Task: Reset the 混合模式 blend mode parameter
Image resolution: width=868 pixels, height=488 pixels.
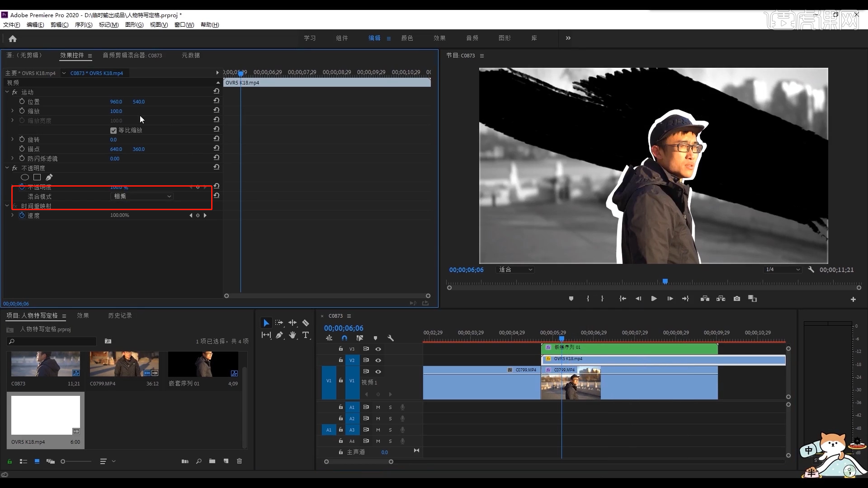Action: coord(217,196)
